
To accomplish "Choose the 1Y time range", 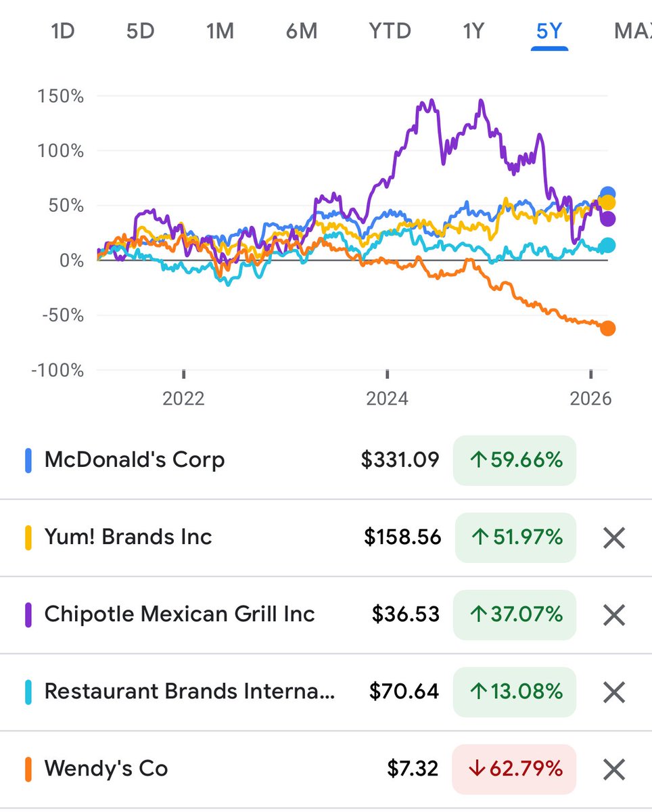I will click(473, 31).
